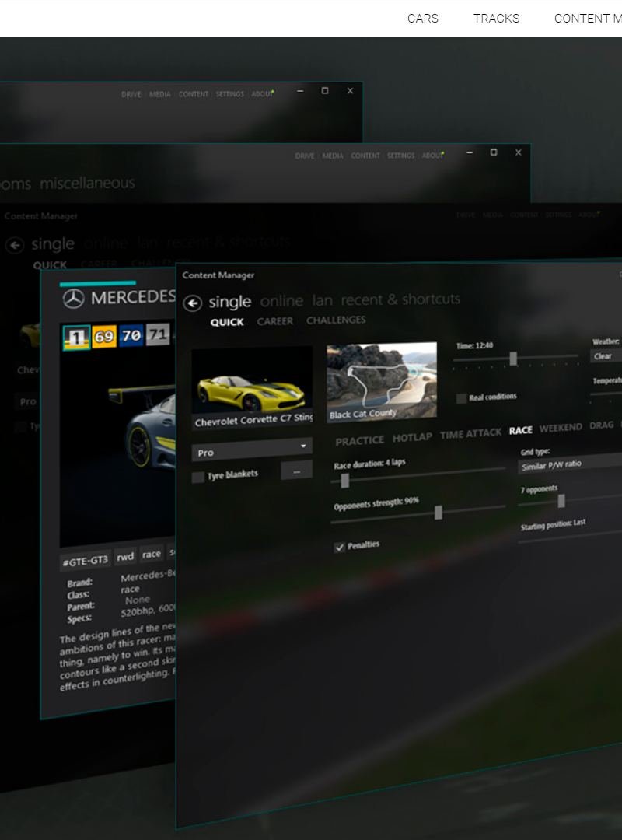Viewport: 622px width, 840px height.
Task: Open SETTINGS menu in the topmost background window
Action: pos(230,94)
